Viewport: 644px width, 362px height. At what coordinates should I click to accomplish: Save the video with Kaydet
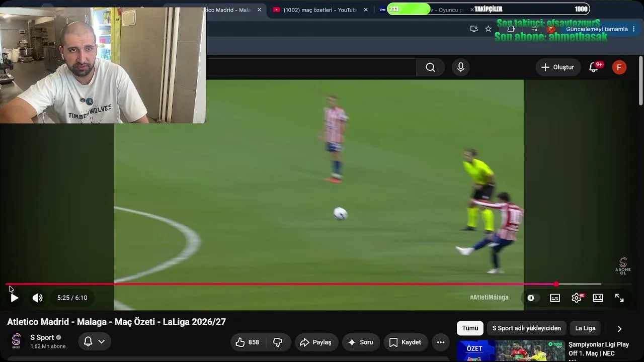[x=406, y=342]
